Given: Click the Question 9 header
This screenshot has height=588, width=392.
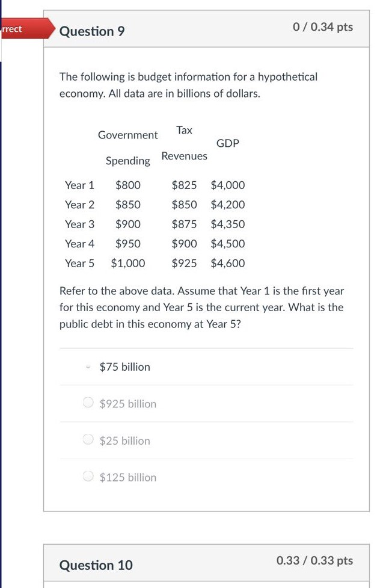Looking at the screenshot, I should 92,31.
